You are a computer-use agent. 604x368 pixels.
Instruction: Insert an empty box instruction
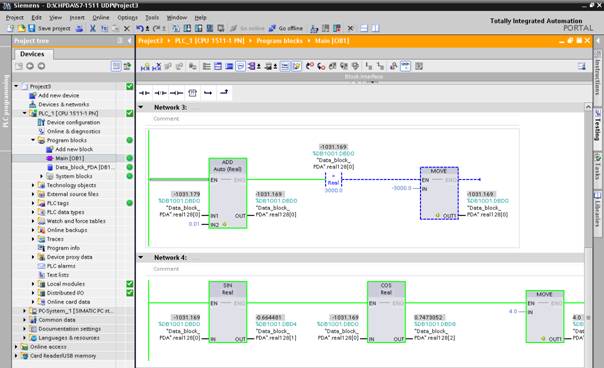point(192,93)
